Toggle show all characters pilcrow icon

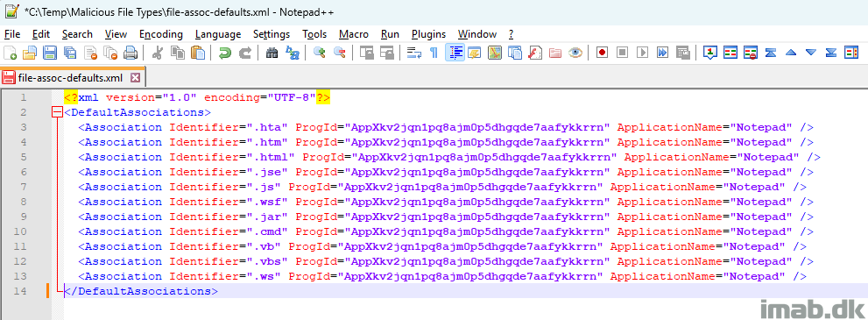(434, 53)
